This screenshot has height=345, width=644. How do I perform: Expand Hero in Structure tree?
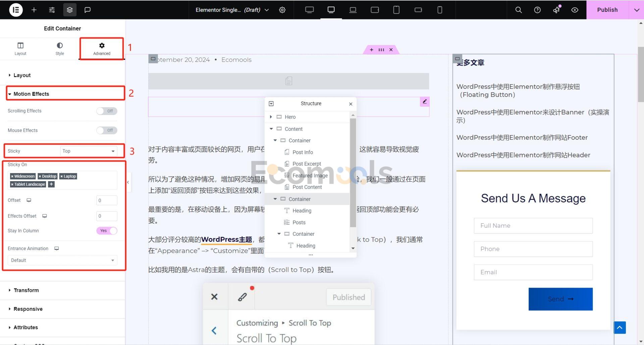[x=271, y=117]
